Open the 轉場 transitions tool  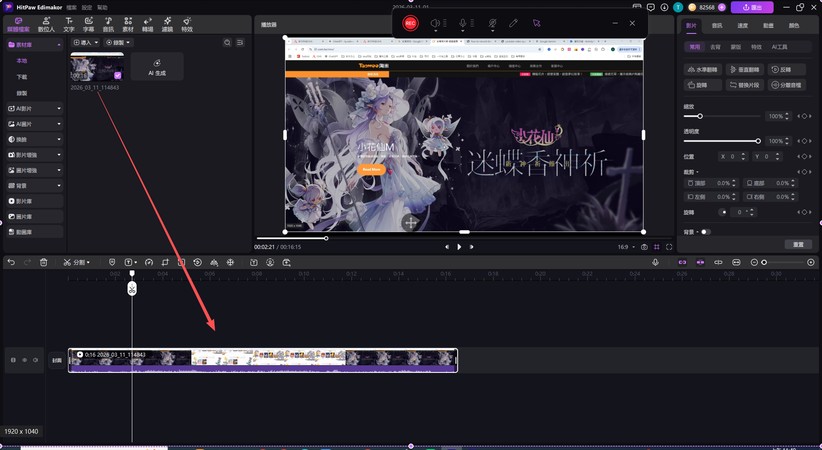147,24
